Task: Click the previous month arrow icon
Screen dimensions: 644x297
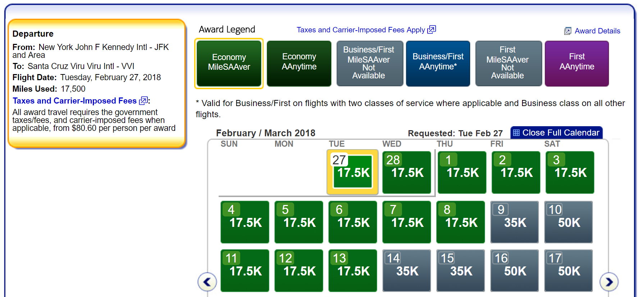Action: [207, 282]
